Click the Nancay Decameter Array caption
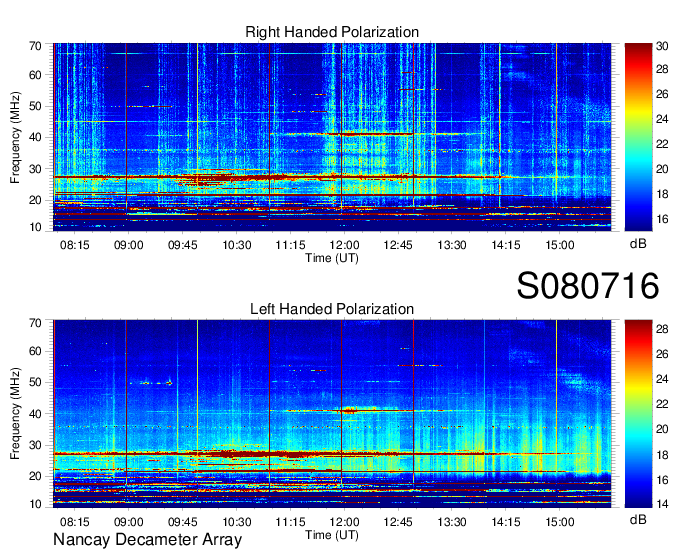This screenshot has width=680, height=552. (x=147, y=539)
